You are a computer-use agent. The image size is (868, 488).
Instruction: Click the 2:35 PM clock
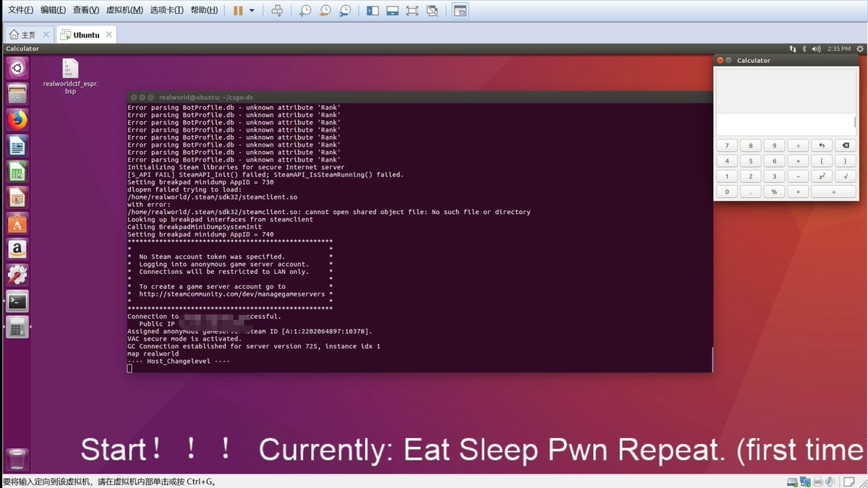(839, 48)
